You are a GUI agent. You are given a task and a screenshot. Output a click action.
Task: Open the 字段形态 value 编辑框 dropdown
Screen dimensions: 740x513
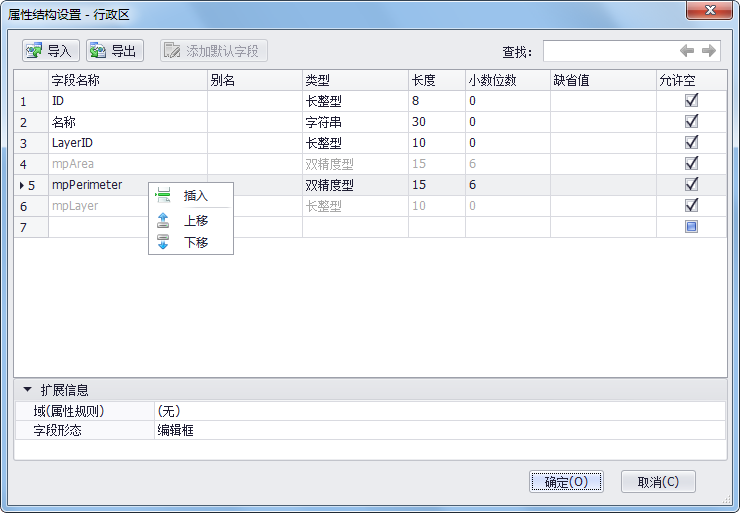tap(439, 430)
